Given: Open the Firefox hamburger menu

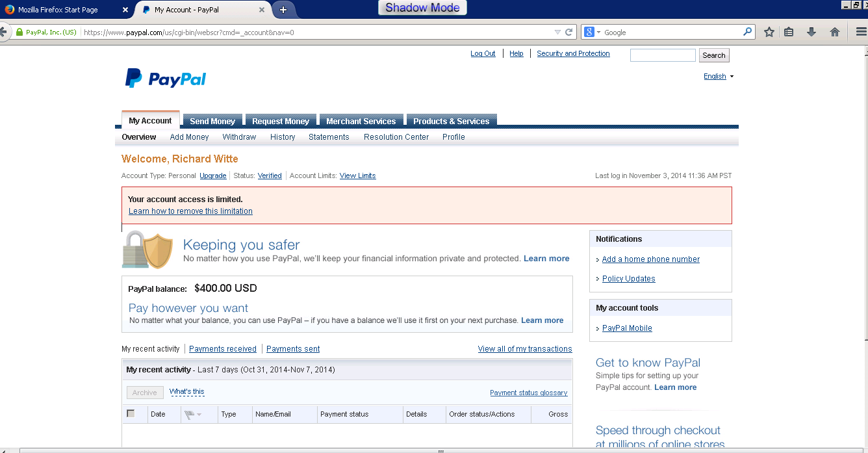Looking at the screenshot, I should click(862, 32).
